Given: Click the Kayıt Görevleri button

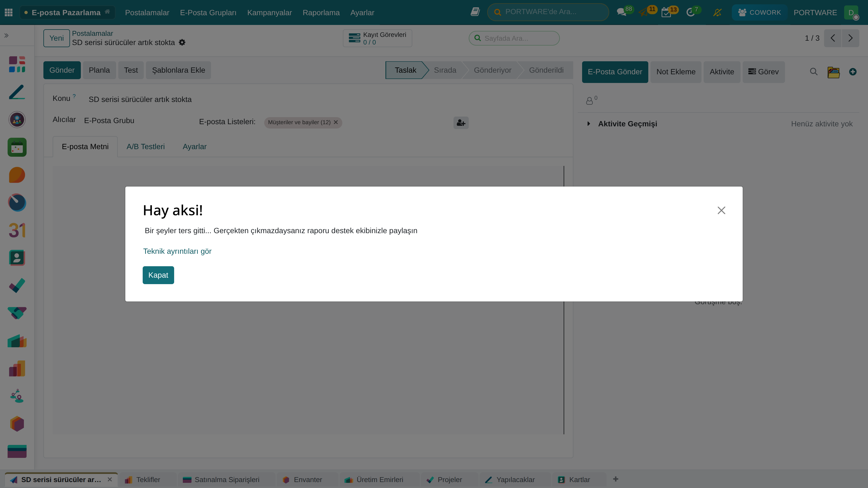Looking at the screenshot, I should point(377,38).
